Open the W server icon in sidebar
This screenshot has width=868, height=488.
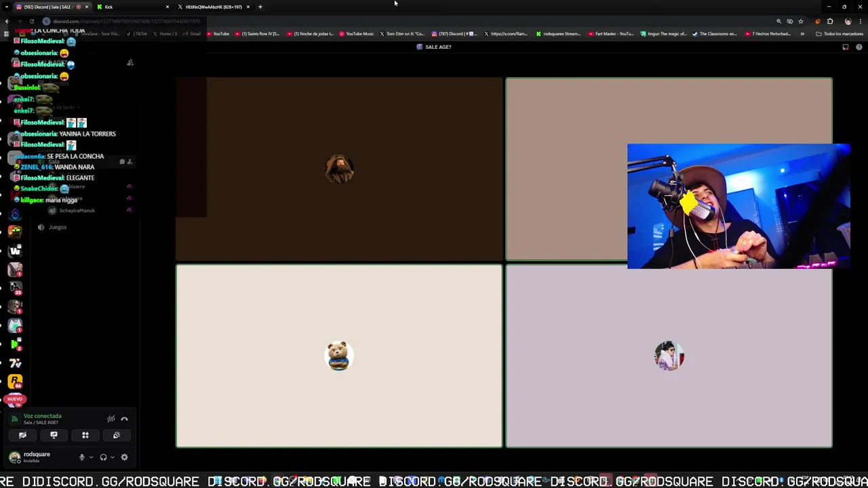tap(15, 251)
